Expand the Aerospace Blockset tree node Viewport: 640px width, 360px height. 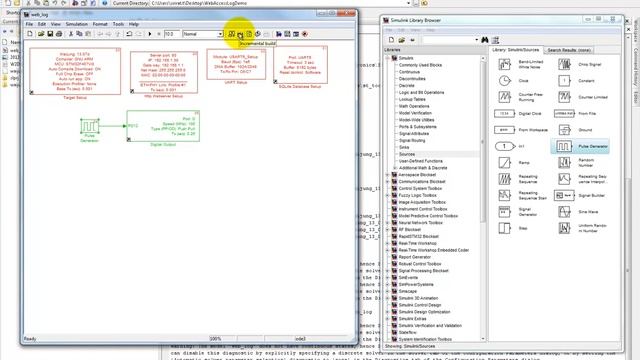[x=388, y=175]
